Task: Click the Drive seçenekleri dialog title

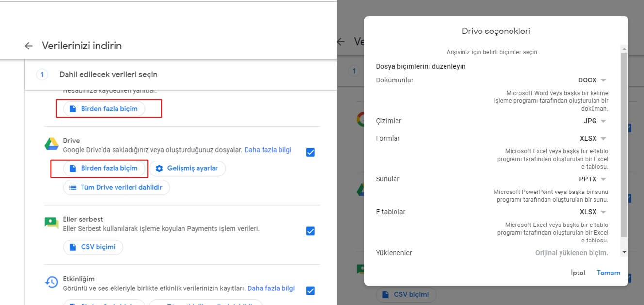Action: [496, 31]
